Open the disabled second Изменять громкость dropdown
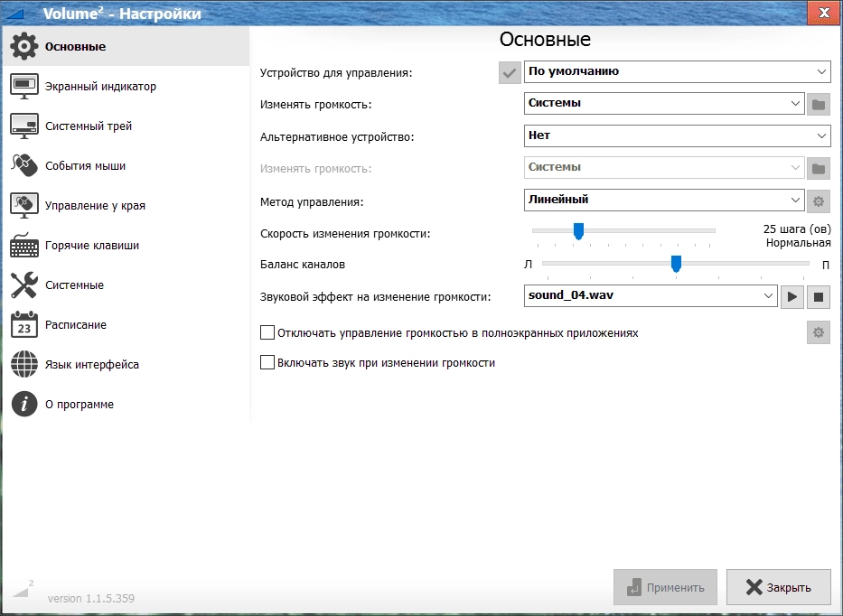 (664, 167)
